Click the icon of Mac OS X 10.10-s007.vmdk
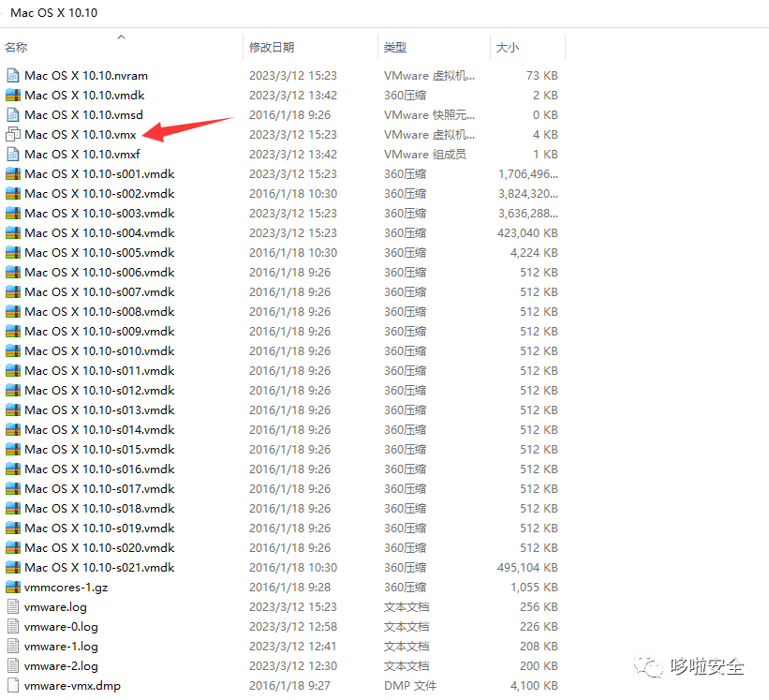The width and height of the screenshot is (769, 700). click(x=13, y=291)
